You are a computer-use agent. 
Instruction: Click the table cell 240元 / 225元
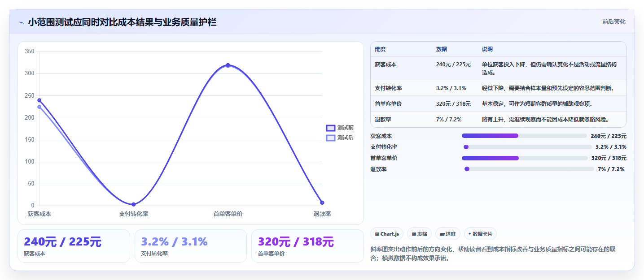pyautogui.click(x=453, y=65)
